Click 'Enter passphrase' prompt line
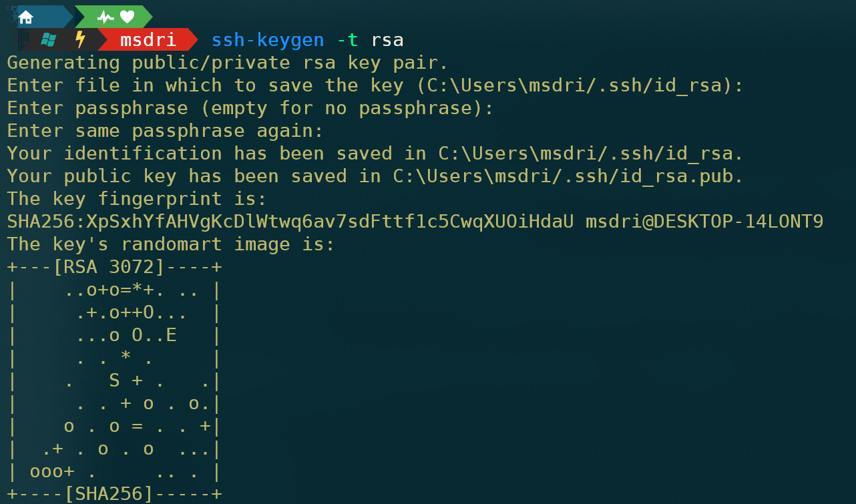Screen dimensions: 856x504 [250, 108]
